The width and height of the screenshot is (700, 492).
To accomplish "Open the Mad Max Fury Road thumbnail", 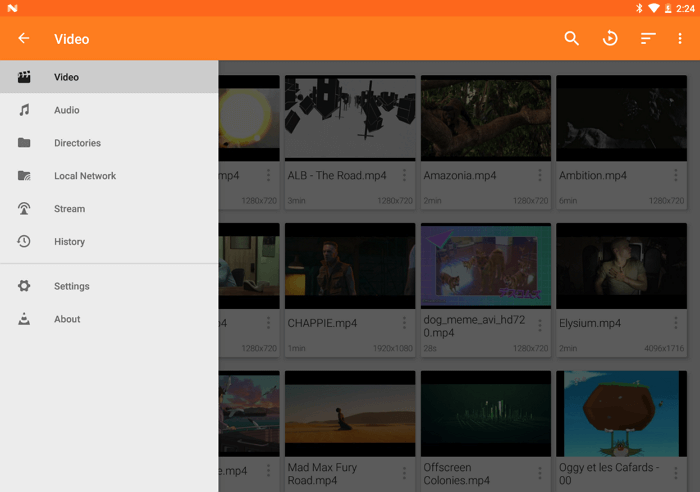I will (x=350, y=413).
